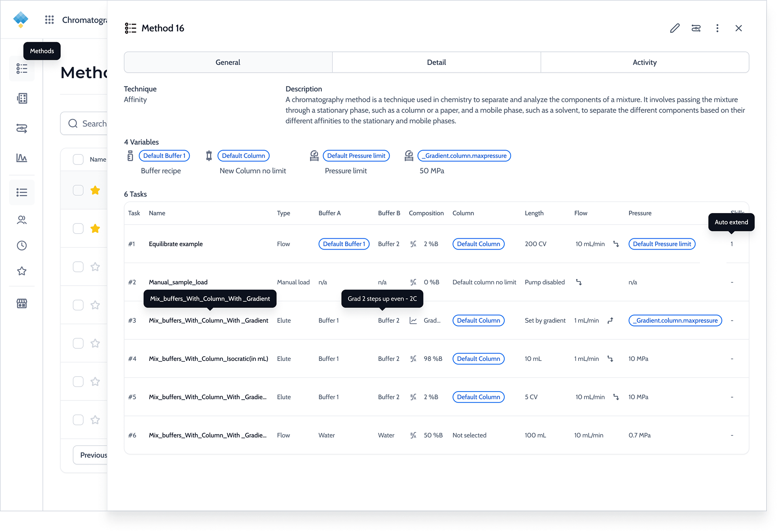Click the 0.7 MPa pressure value
This screenshot has height=532, width=777.
click(639, 435)
